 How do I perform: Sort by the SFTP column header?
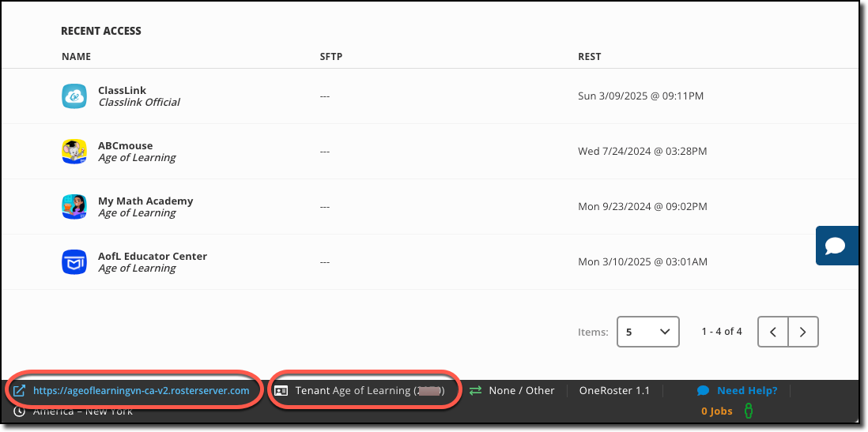331,56
